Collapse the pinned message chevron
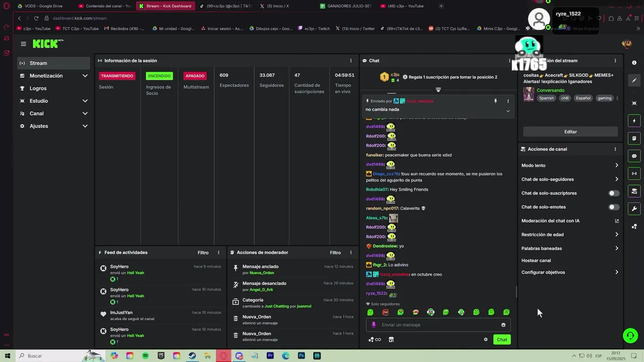This screenshot has height=362, width=644. pos(508,111)
